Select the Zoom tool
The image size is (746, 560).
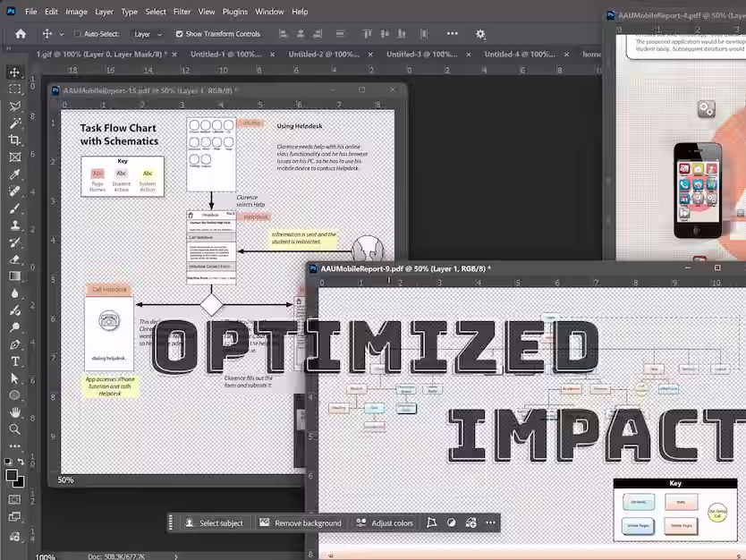coord(14,429)
